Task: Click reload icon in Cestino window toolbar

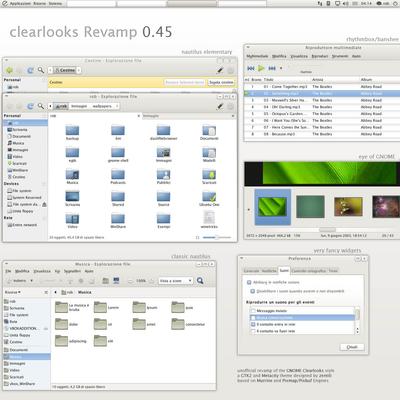Action: 30,70
